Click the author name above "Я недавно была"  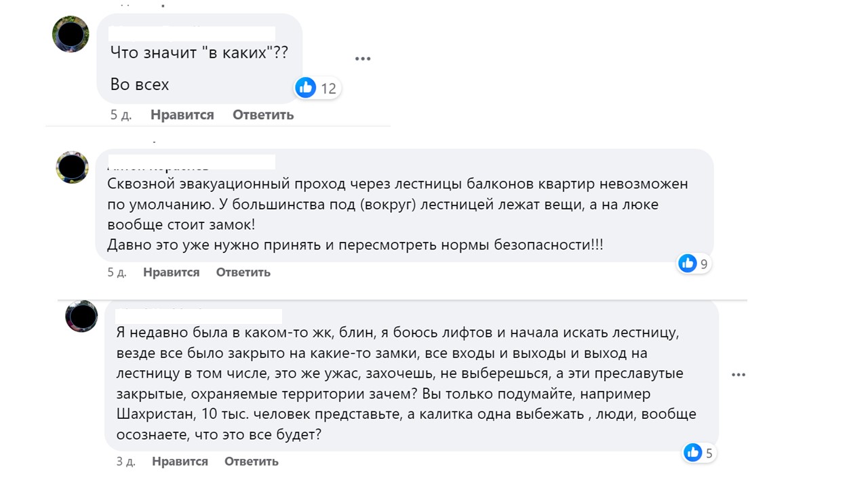198,314
